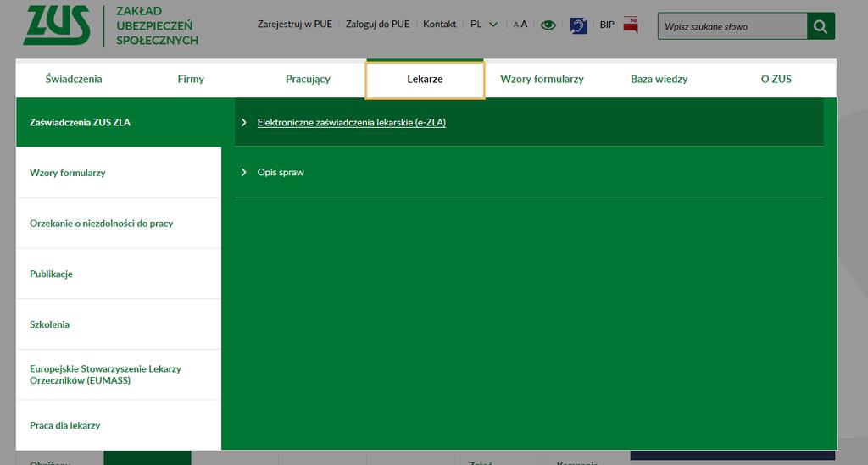Viewport: 868px width, 465px height.
Task: Open the Opis spraw link
Action: [x=281, y=173]
